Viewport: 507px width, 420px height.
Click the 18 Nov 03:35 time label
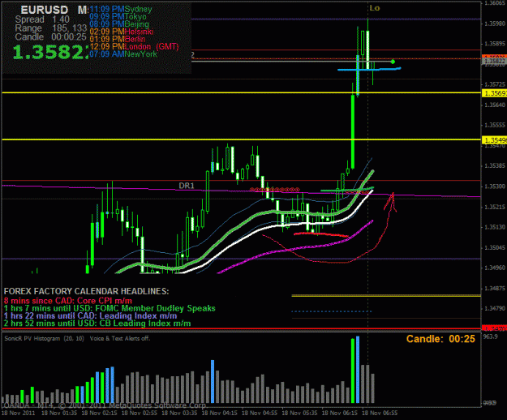tap(179, 413)
